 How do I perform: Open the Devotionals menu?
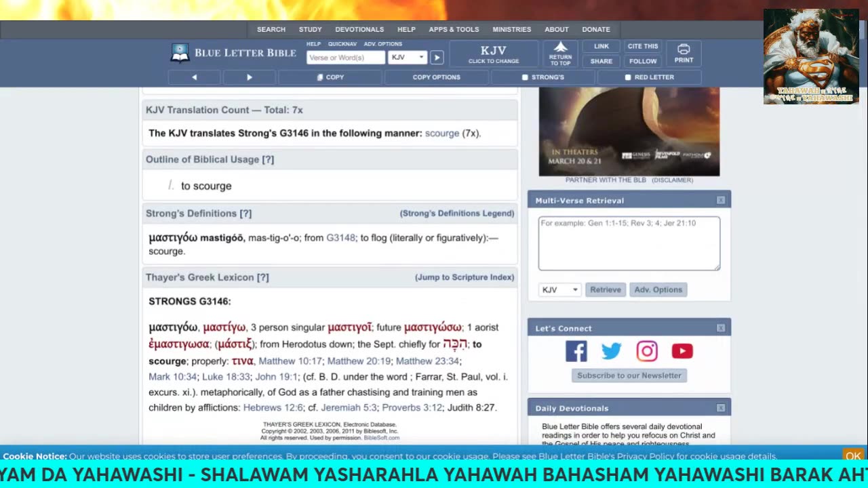coord(359,29)
